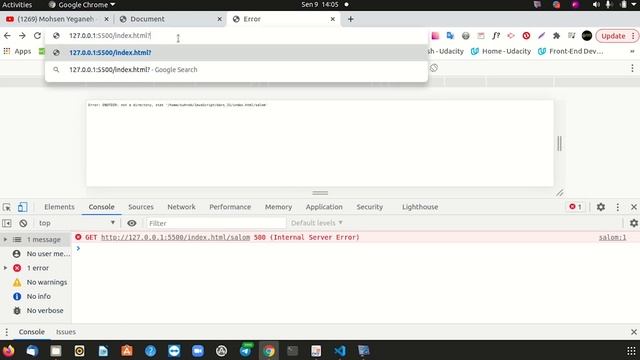Close the Document tab

pyautogui.click(x=220, y=19)
